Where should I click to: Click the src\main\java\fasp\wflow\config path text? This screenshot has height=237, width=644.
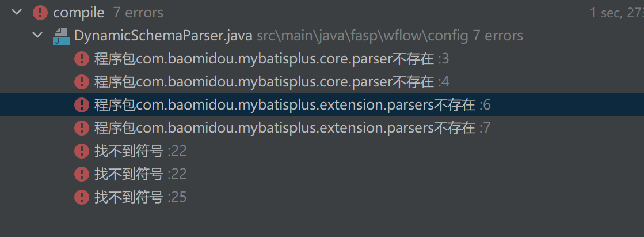click(x=363, y=36)
